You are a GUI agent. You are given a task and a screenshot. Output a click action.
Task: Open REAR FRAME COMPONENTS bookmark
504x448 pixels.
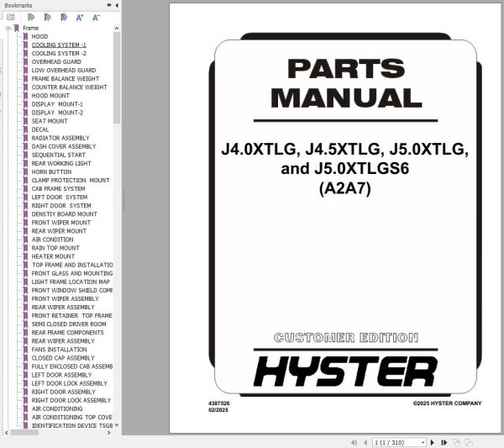67,333
